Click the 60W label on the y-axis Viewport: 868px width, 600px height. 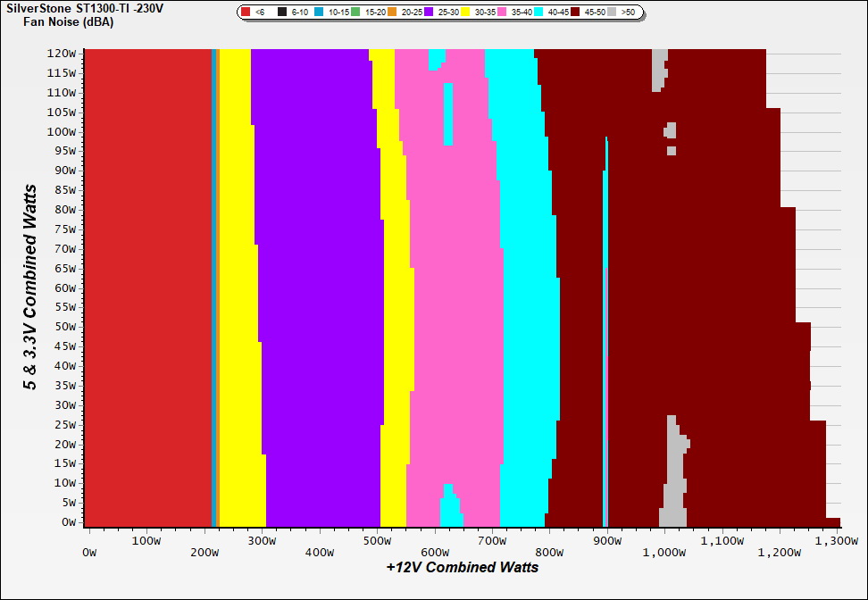click(x=65, y=287)
